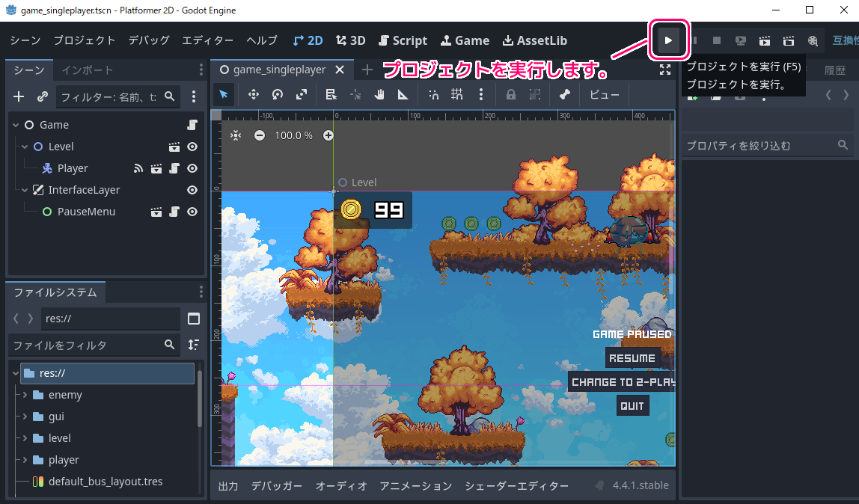Viewport: 859px width, 504px height.
Task: Stop the running project
Action: click(717, 40)
